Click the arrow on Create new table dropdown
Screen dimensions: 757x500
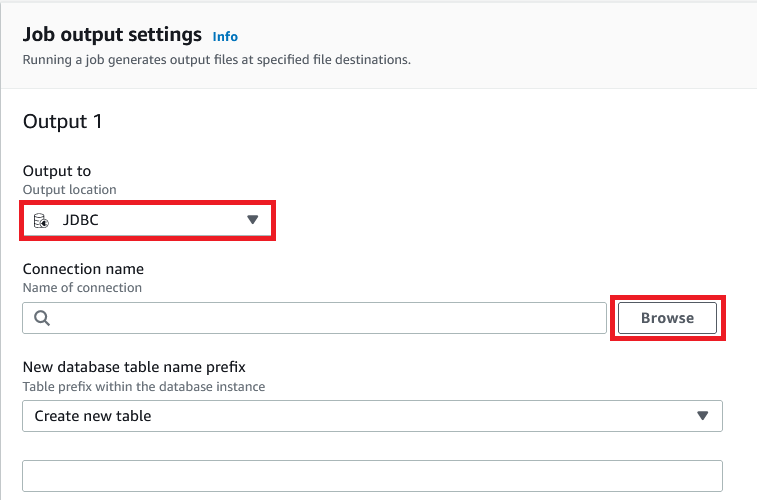(x=702, y=415)
